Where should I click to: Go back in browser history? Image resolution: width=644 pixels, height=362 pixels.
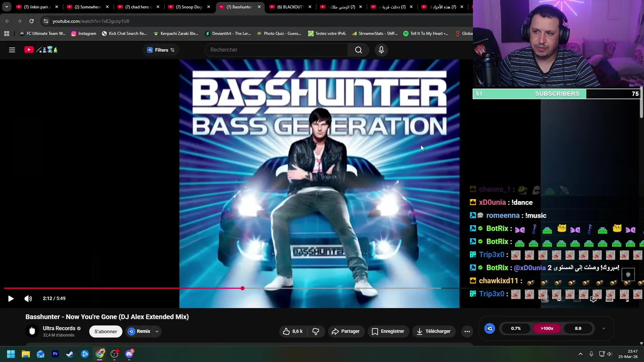pyautogui.click(x=7, y=21)
